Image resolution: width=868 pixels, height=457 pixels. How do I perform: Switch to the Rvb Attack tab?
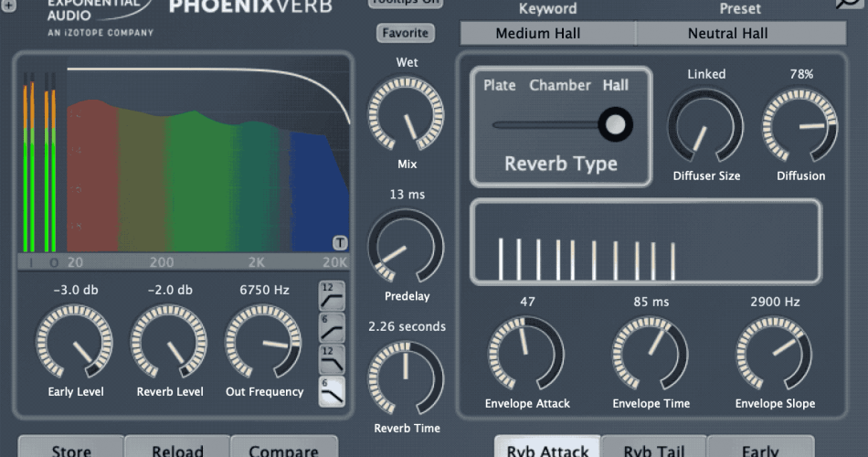[547, 446]
